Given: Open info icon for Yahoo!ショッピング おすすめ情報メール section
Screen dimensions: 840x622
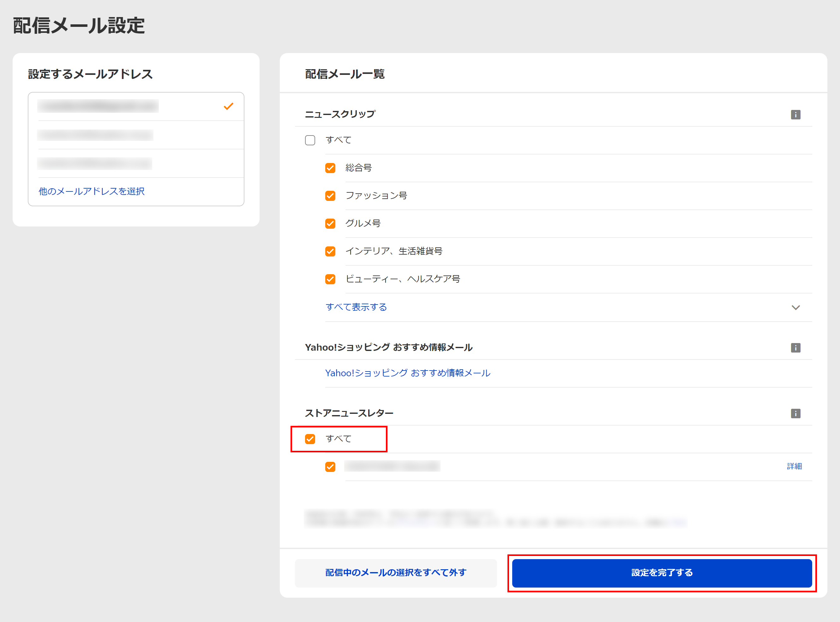Looking at the screenshot, I should click(x=795, y=347).
